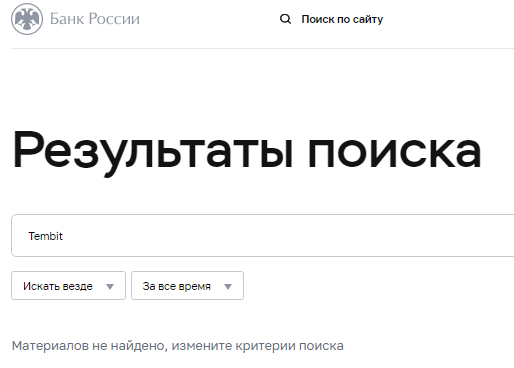Screen dimensions: 514x368
Task: Click the magnifying glass search icon
Action: click(x=285, y=19)
